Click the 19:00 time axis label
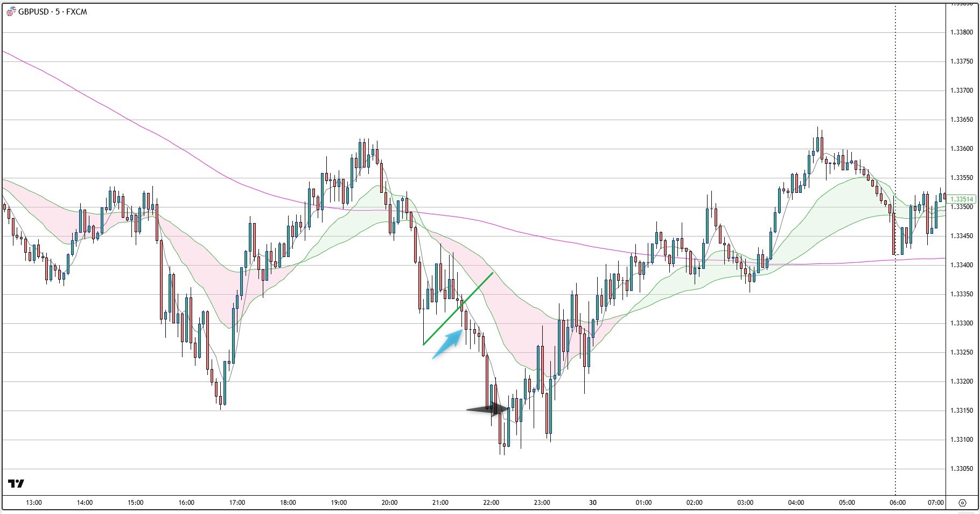Viewport: 980px width, 514px height. pos(339,503)
